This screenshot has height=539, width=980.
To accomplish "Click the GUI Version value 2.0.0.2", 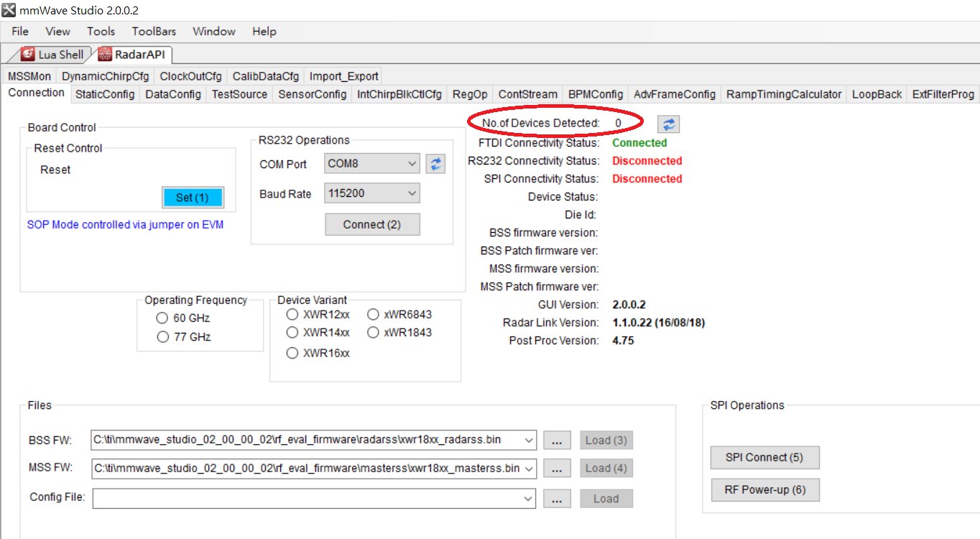I will [629, 305].
